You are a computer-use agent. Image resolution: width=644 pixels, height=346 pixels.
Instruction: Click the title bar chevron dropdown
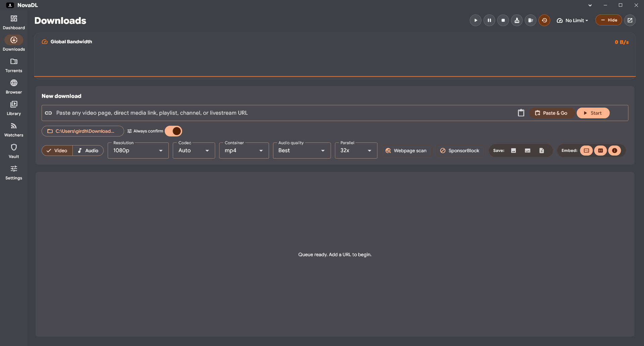tap(590, 5)
